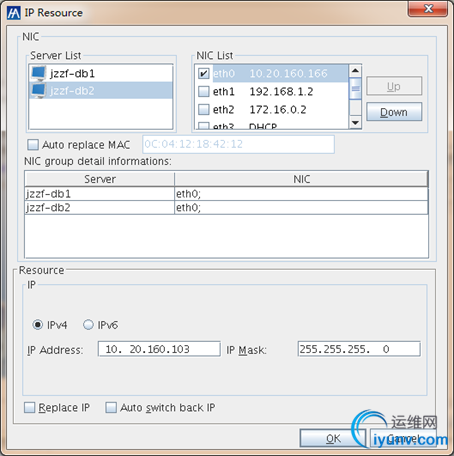Click the computer icon next to jzzf-db2
The image size is (454, 456).
(39, 91)
